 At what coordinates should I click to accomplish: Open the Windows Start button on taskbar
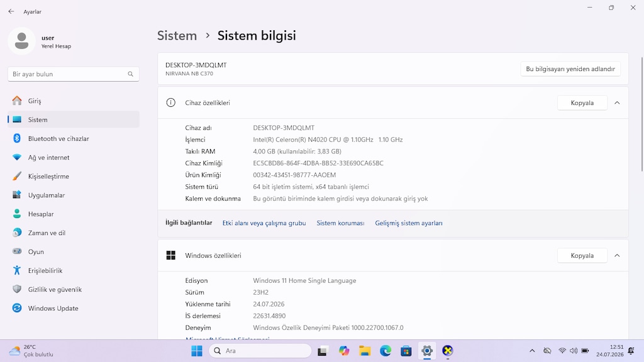[x=197, y=351]
